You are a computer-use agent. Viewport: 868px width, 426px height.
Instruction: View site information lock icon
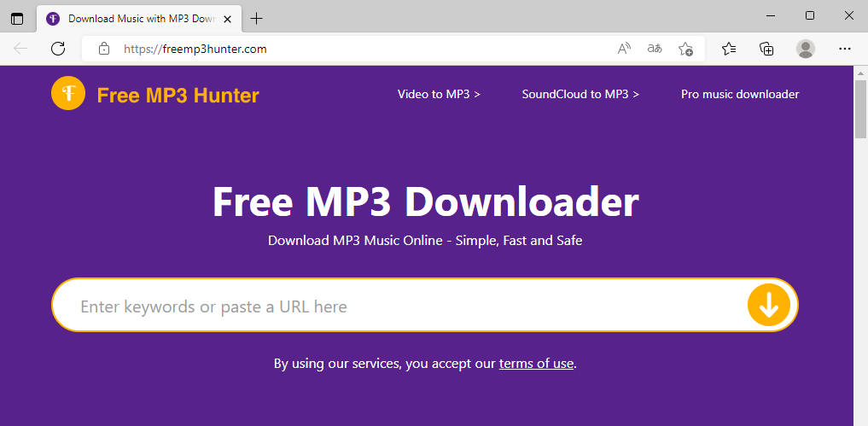[x=103, y=49]
